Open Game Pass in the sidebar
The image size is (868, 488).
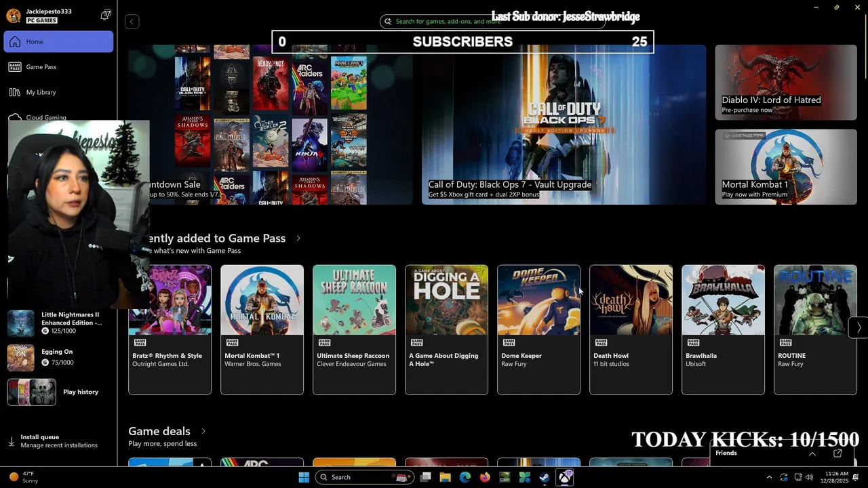(58, 66)
